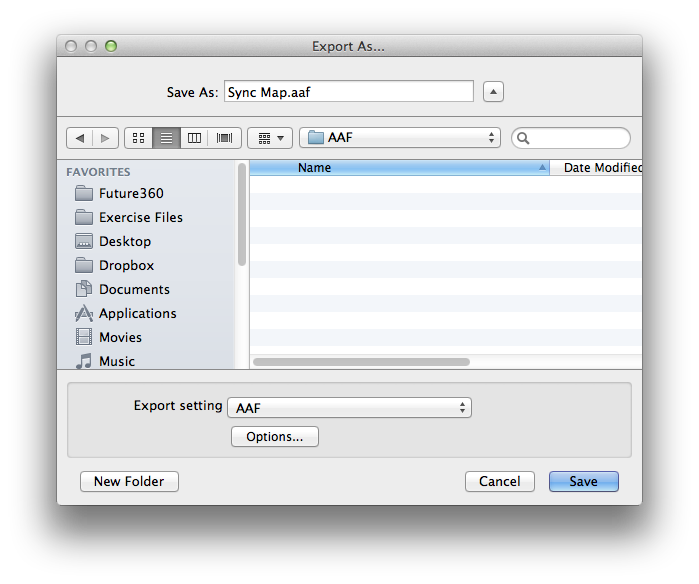Click the sidebar vertical scrollbar
The image size is (699, 584).
(x=242, y=214)
